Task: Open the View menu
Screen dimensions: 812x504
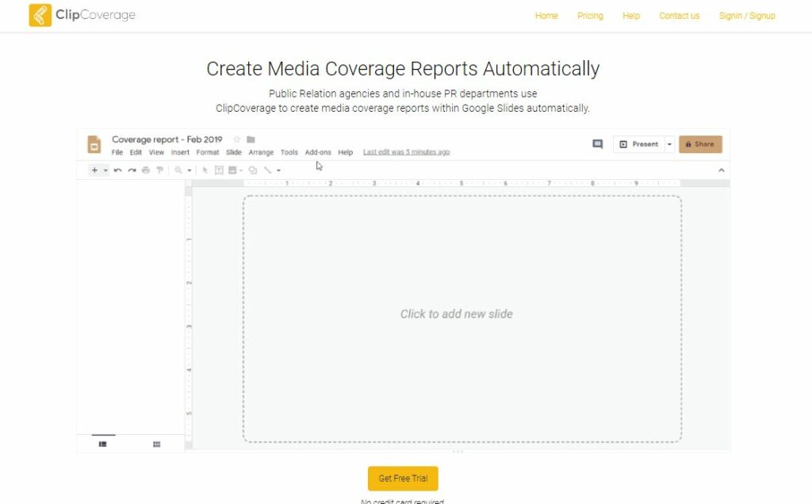Action: [x=156, y=152]
